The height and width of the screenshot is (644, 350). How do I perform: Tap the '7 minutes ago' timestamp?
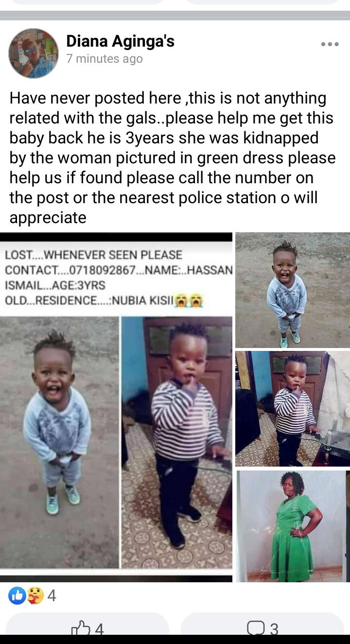(x=105, y=59)
